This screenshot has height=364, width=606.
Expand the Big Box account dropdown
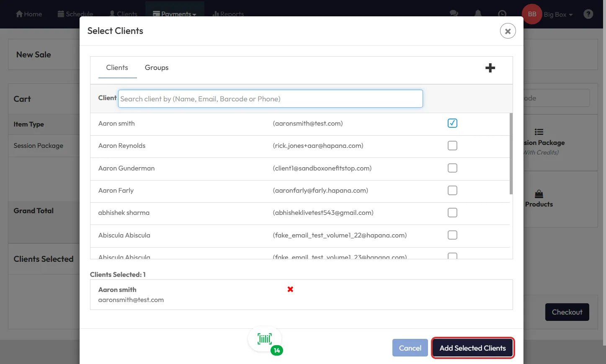point(558,15)
